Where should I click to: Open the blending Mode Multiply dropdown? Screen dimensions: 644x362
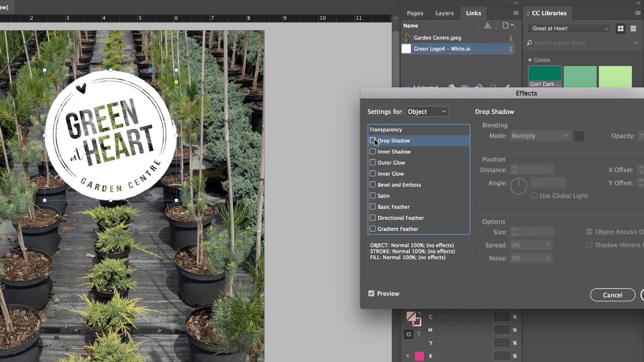point(540,136)
